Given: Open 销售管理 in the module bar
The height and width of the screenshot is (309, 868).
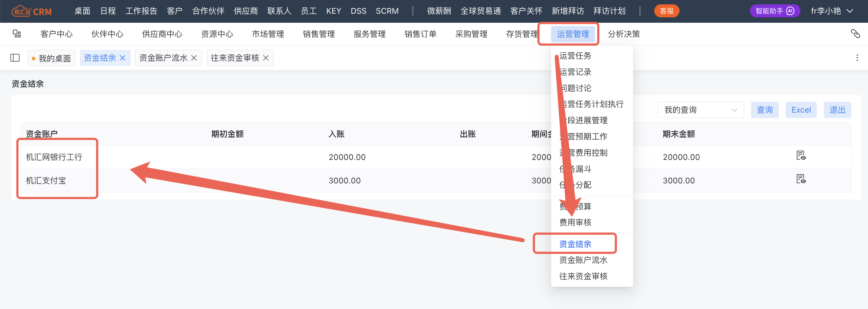Looking at the screenshot, I should tap(319, 34).
